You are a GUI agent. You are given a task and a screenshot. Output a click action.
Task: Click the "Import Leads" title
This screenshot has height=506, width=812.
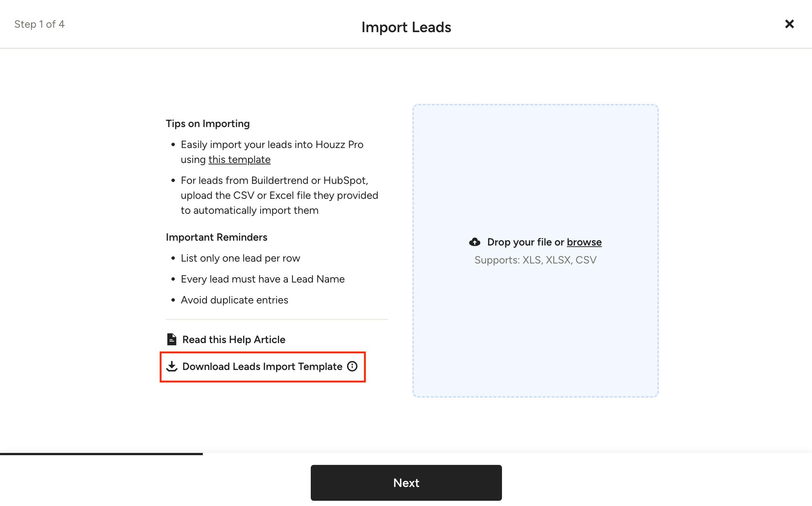(406, 27)
